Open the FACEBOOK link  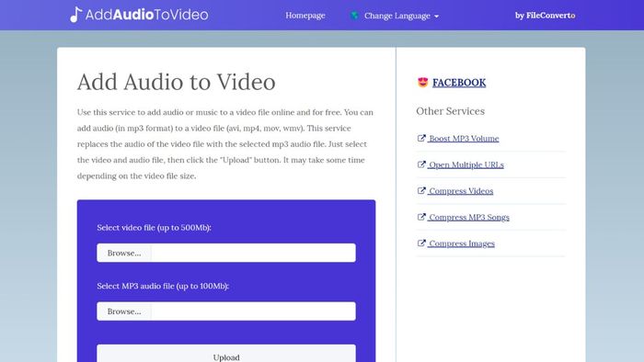click(459, 83)
